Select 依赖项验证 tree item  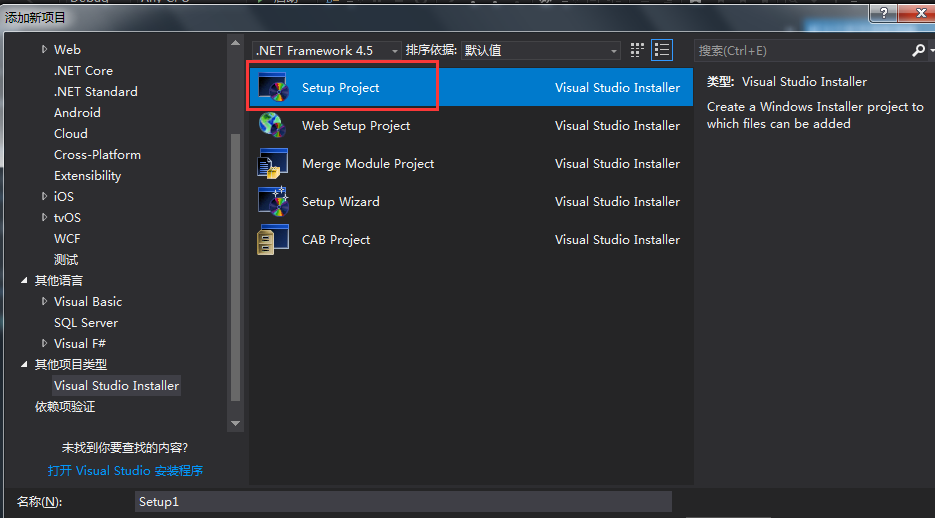[65, 407]
